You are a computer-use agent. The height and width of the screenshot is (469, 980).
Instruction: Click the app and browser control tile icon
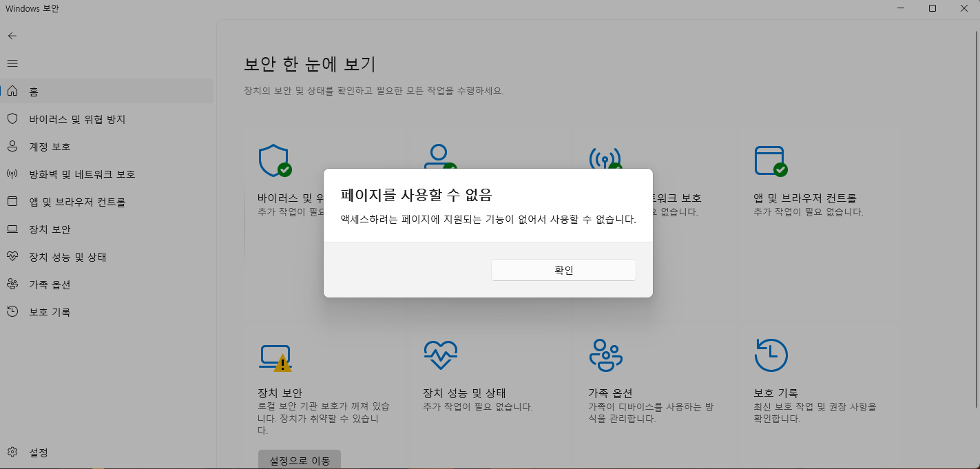[771, 160]
